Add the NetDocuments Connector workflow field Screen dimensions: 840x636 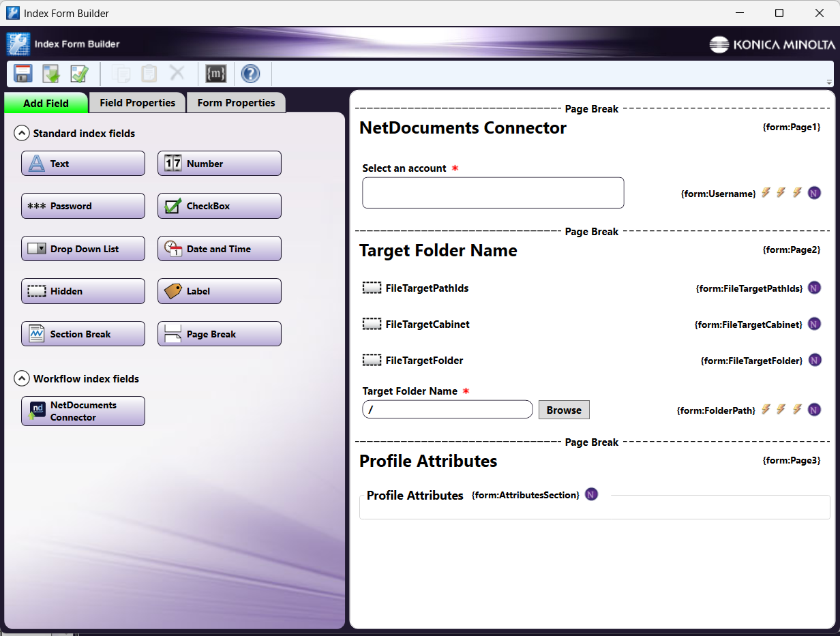click(x=83, y=411)
